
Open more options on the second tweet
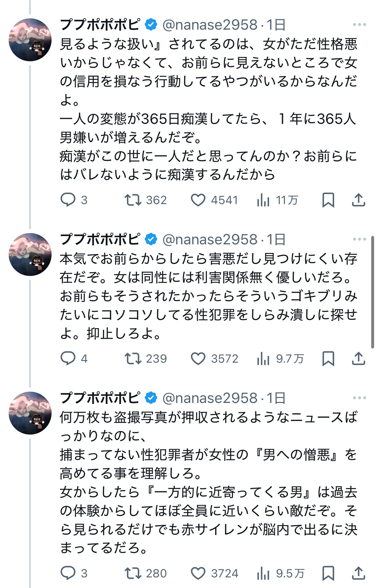[359, 239]
